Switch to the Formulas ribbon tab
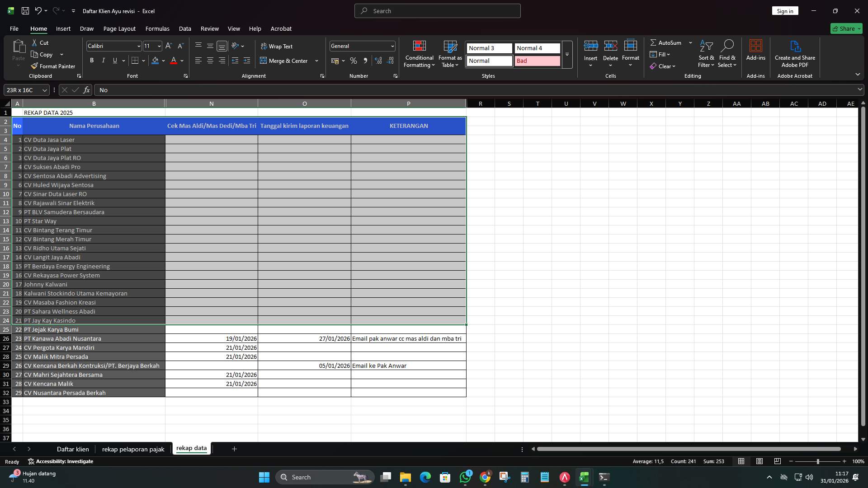The image size is (868, 488). tap(157, 28)
